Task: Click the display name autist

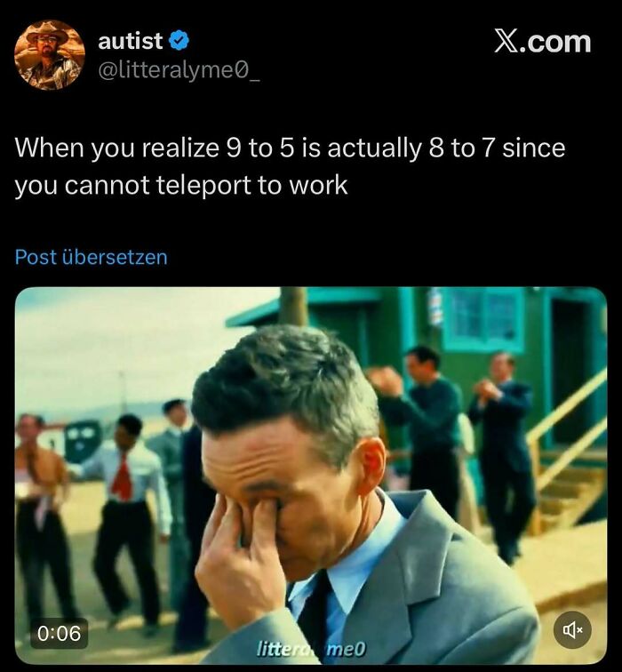Action: pos(131,41)
